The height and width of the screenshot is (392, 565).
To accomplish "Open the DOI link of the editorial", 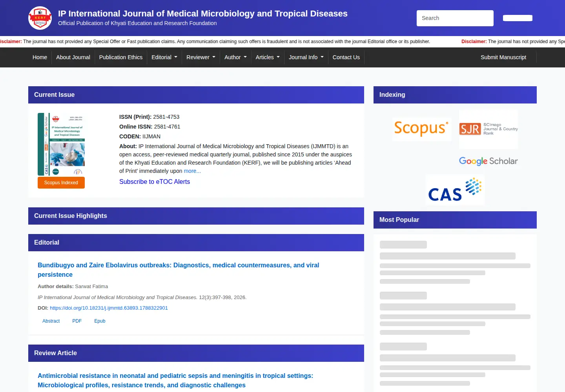I will [109, 308].
